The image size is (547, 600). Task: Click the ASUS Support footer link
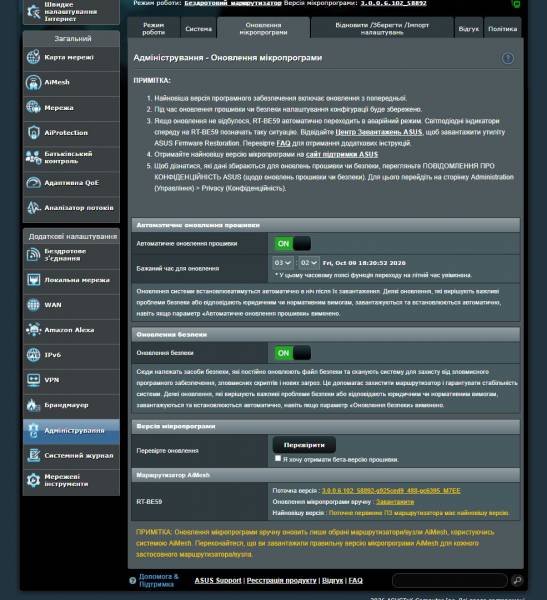pos(218,580)
